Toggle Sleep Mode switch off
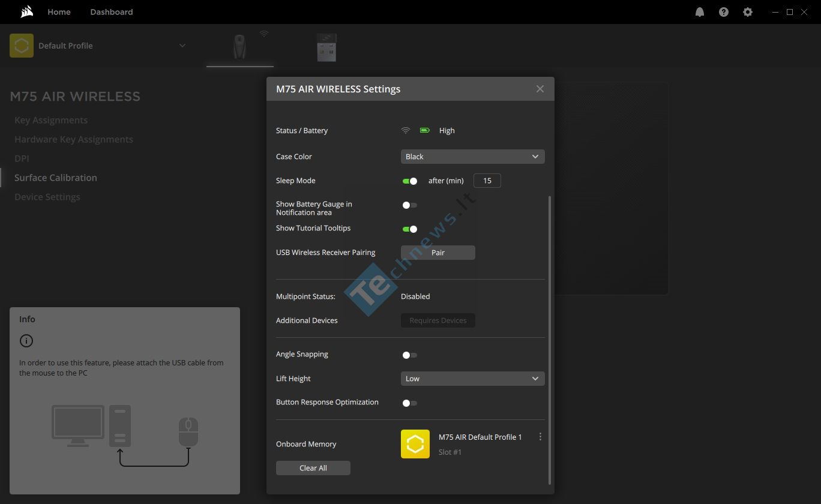 click(x=409, y=181)
